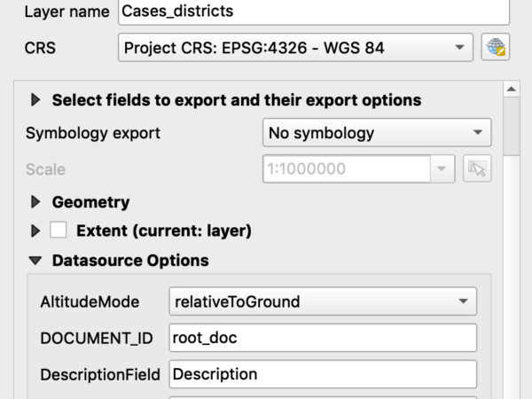The height and width of the screenshot is (399, 532).
Task: Click the Layer name input field
Action: click(x=314, y=12)
